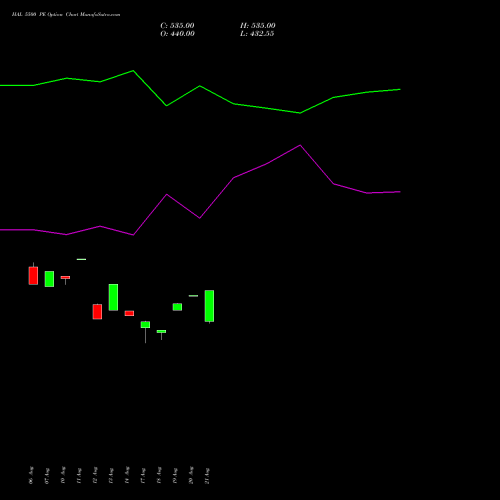Click the close price value C: 535.00
500x500 pixels.
177,26
